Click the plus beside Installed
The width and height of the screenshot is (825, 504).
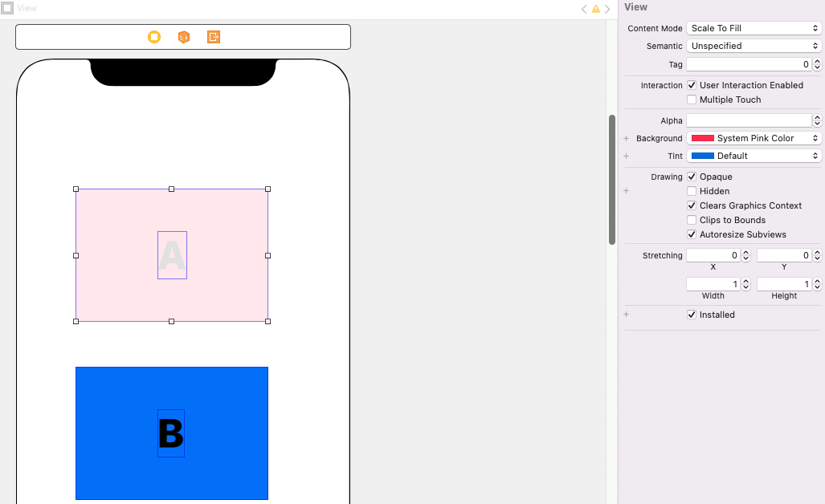click(x=626, y=315)
